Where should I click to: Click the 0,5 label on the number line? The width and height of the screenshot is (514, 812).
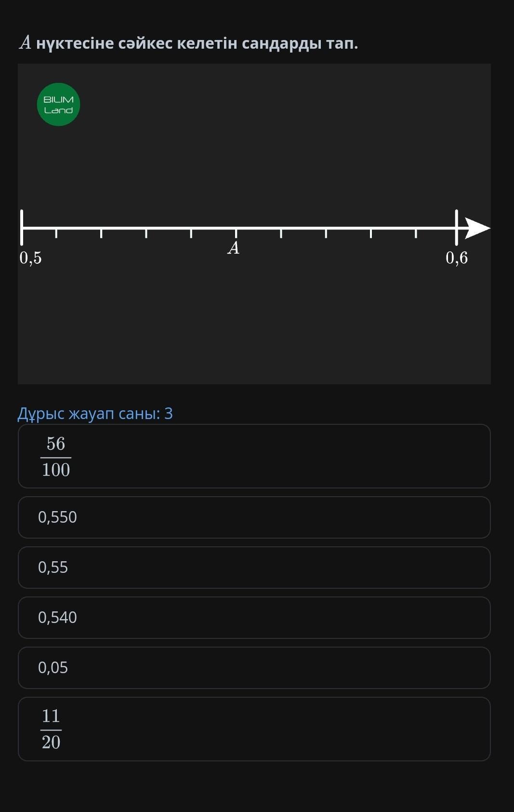tap(31, 258)
